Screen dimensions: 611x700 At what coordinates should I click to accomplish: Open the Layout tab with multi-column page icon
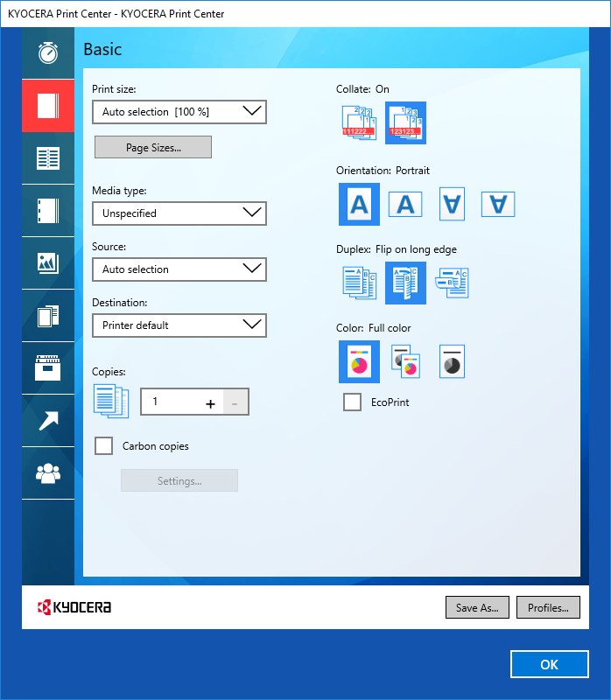click(48, 158)
